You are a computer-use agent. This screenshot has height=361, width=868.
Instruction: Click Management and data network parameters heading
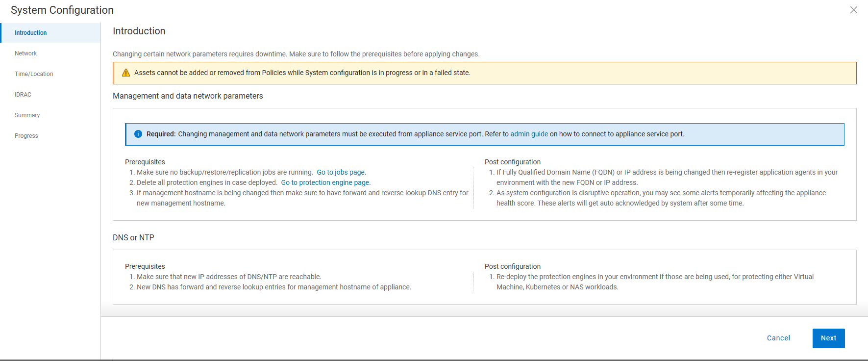(188, 96)
